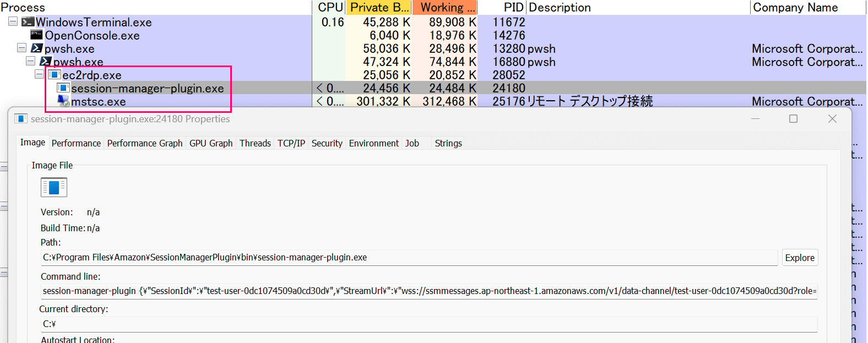The height and width of the screenshot is (343, 868).
Task: Click the 0.16 CPU value
Action: pos(333,22)
